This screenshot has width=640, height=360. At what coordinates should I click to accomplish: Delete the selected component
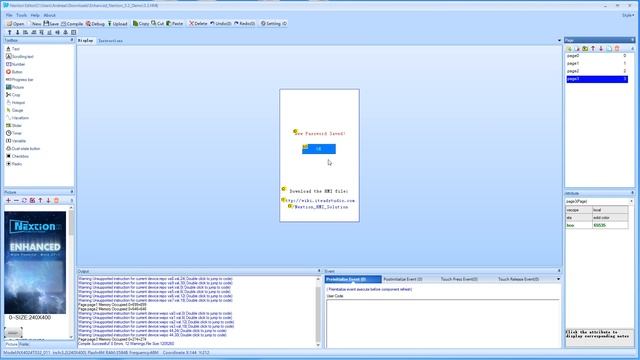click(x=198, y=24)
